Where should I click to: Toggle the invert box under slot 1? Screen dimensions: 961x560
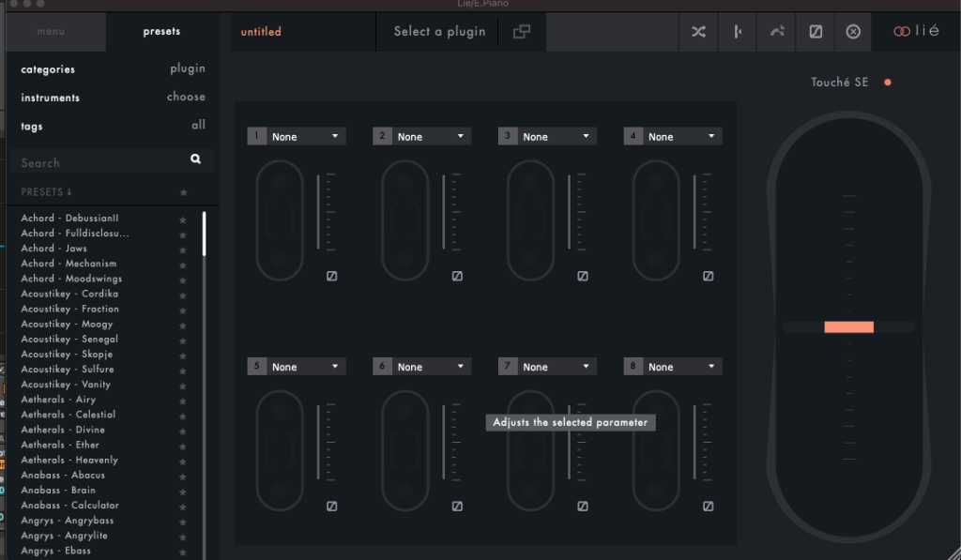332,276
